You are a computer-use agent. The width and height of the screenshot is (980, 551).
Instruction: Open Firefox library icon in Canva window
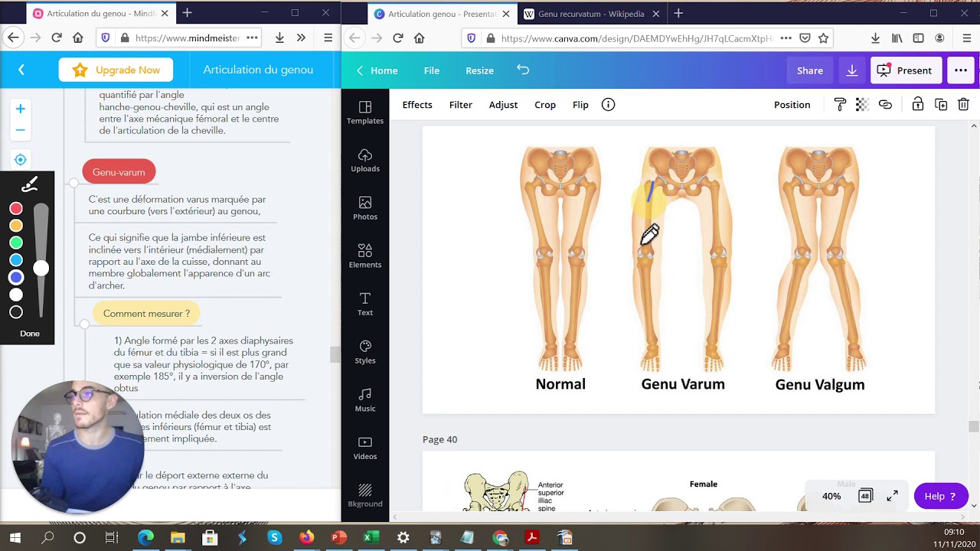tap(897, 38)
